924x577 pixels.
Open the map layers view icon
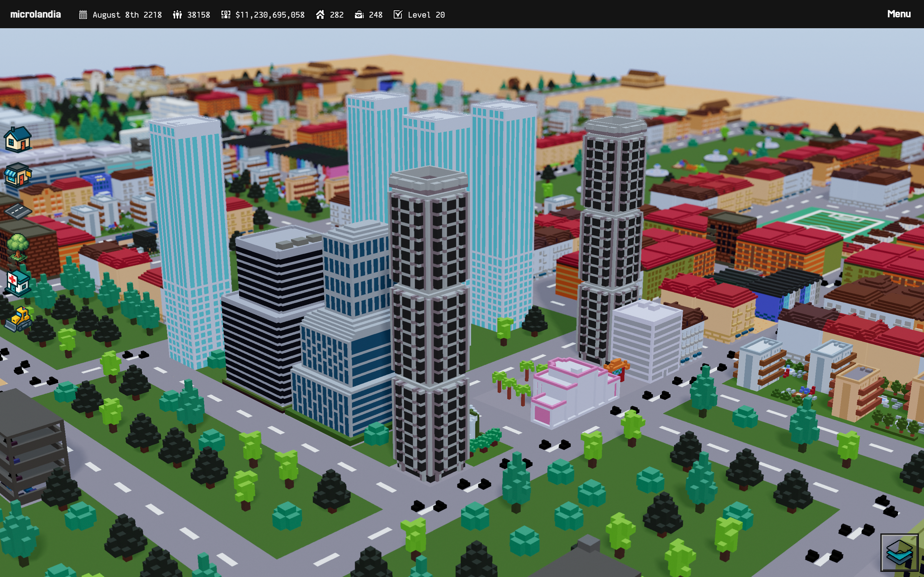[x=899, y=552]
